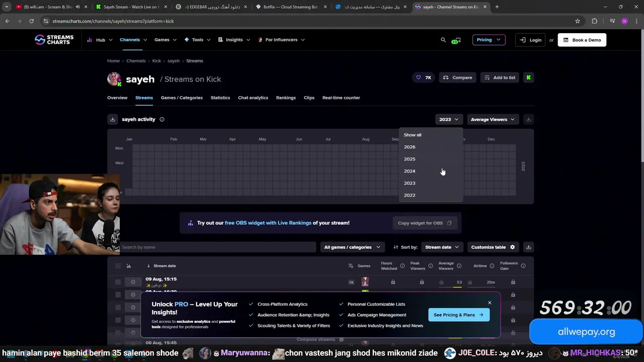
Task: Expand the Channels navigation dropdown
Action: 133,40
